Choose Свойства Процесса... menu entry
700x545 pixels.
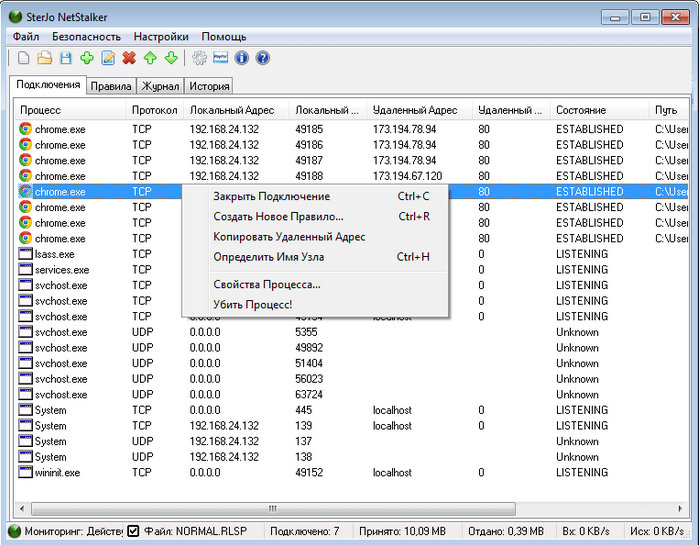click(315, 284)
